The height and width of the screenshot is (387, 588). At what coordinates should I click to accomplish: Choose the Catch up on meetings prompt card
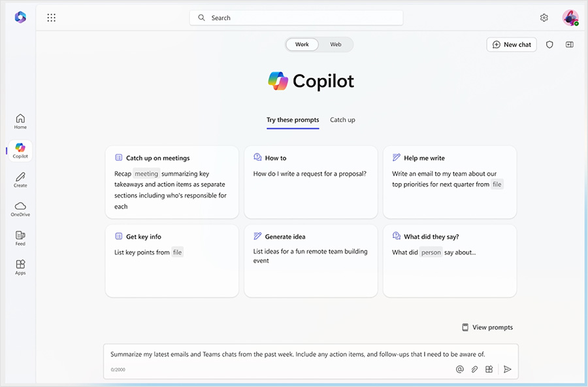pos(172,182)
